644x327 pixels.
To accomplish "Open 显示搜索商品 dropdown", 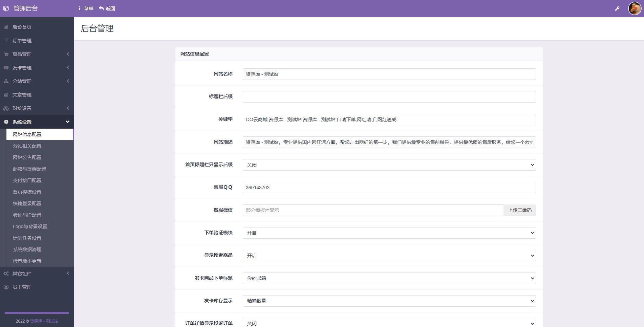I will [x=389, y=256].
